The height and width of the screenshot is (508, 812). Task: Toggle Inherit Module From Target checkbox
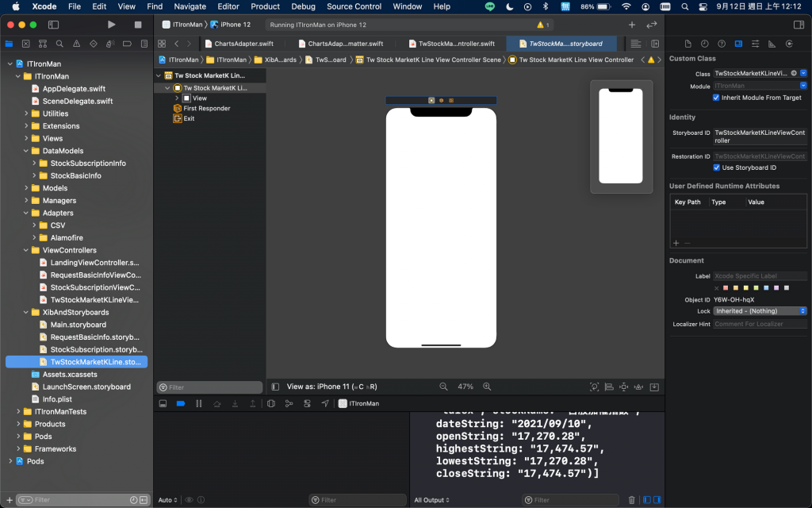coord(716,98)
